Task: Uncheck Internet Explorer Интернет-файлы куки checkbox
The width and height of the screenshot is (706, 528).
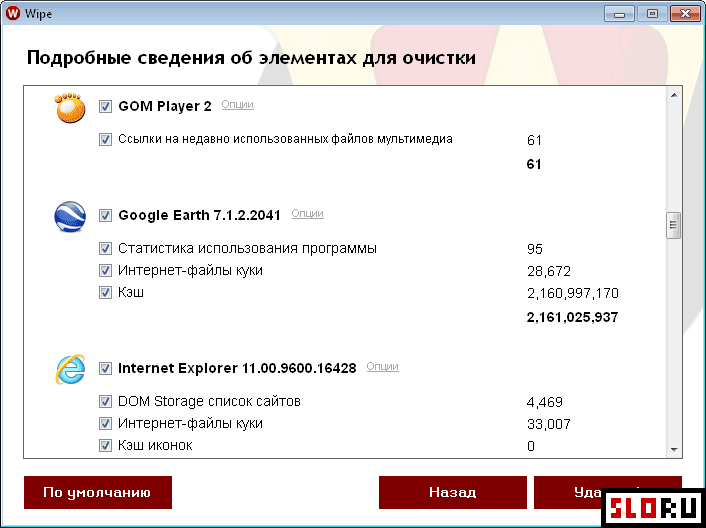Action: point(105,423)
